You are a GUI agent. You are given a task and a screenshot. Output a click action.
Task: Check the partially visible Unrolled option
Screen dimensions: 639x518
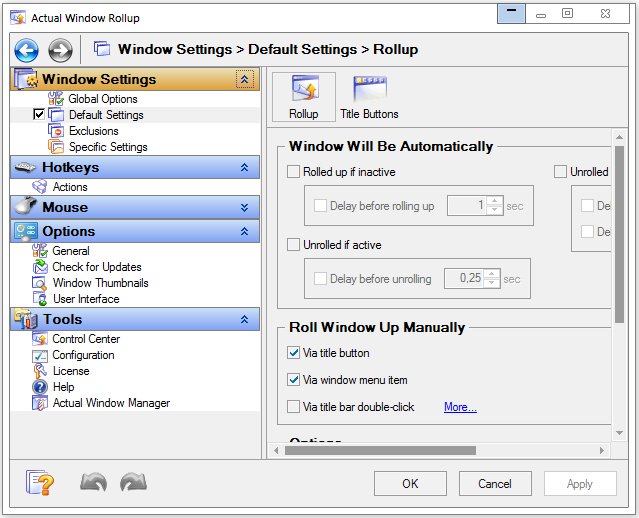click(x=560, y=172)
